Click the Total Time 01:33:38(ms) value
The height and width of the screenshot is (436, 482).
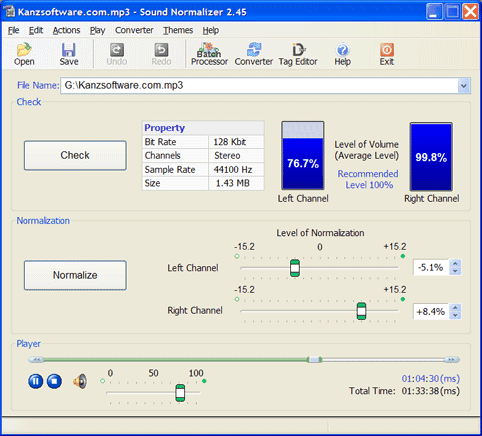coord(431,391)
